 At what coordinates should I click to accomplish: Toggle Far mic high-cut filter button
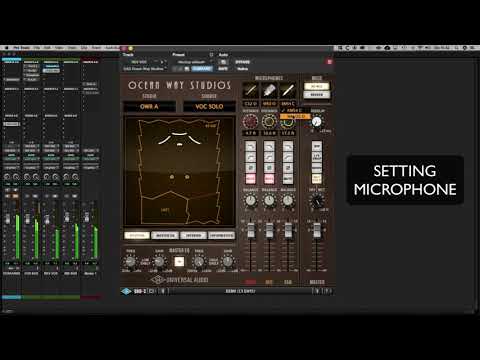coord(288,146)
